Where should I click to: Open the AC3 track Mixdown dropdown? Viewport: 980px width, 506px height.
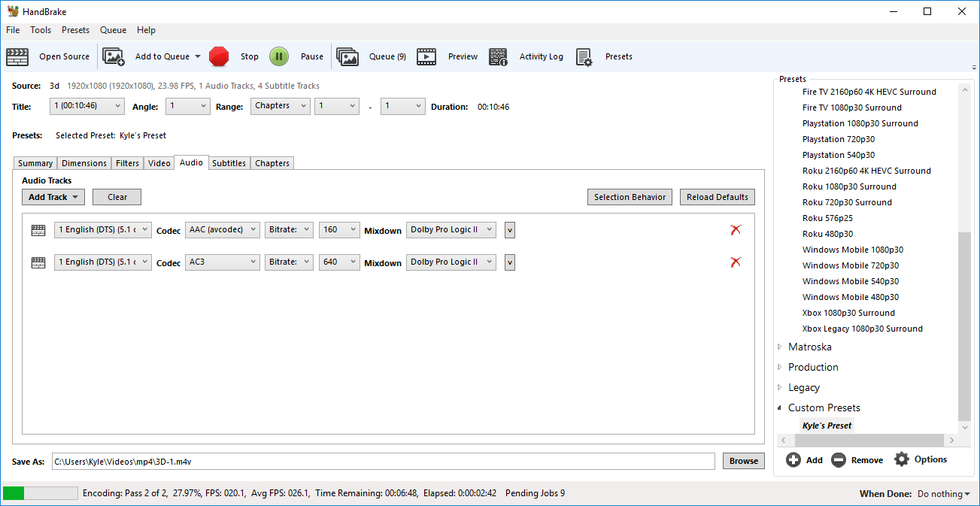pyautogui.click(x=451, y=262)
